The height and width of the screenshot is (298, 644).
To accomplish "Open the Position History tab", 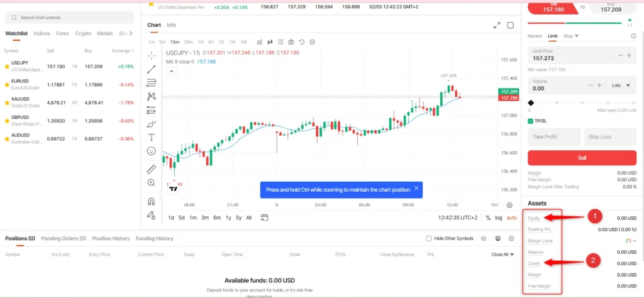I will click(111, 238).
